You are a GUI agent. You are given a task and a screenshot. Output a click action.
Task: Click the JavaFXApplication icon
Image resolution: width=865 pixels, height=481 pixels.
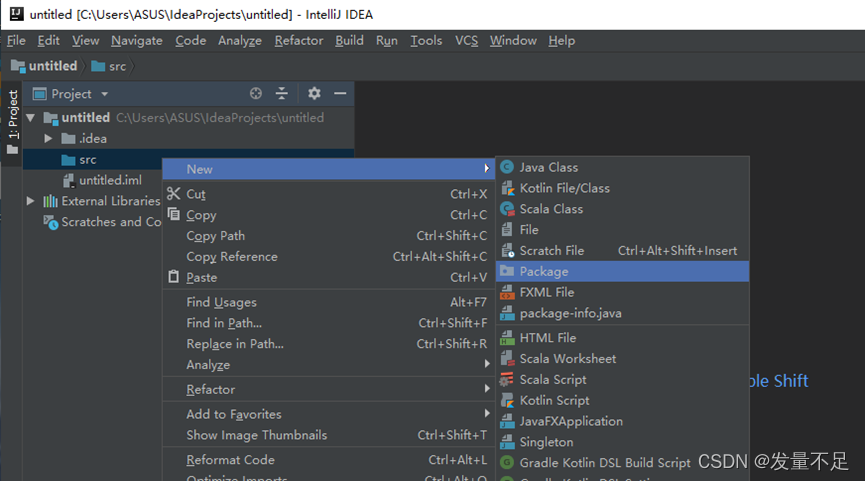(507, 421)
